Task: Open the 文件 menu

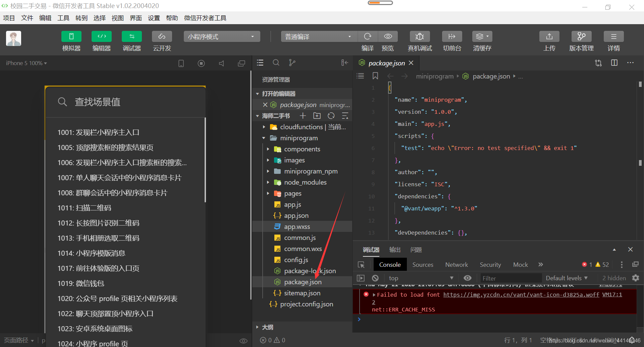Action: coord(27,18)
